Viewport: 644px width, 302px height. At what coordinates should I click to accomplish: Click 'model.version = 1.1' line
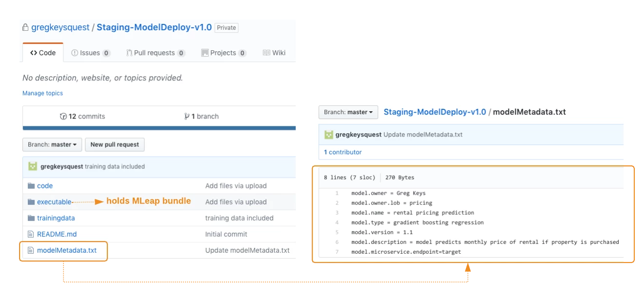[382, 232]
